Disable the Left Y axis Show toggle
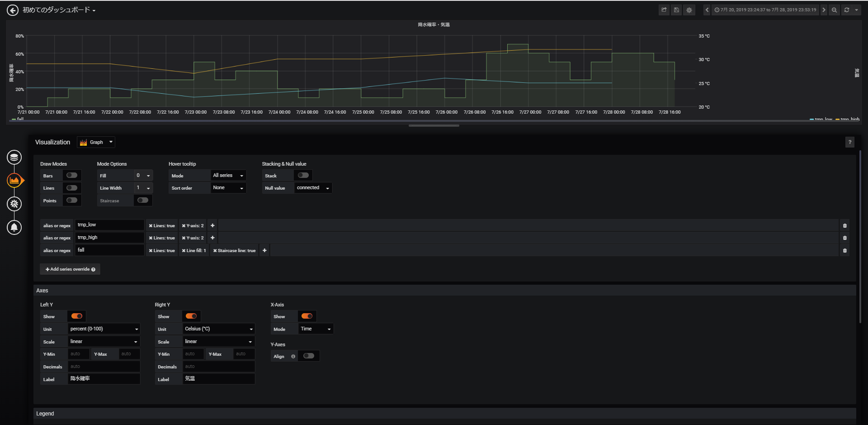Image resolution: width=868 pixels, height=425 pixels. point(77,316)
